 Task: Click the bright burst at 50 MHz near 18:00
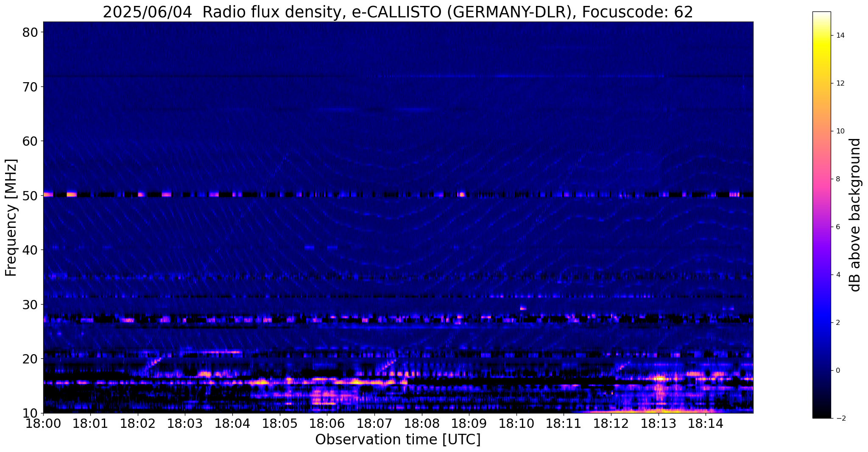pyautogui.click(x=48, y=194)
